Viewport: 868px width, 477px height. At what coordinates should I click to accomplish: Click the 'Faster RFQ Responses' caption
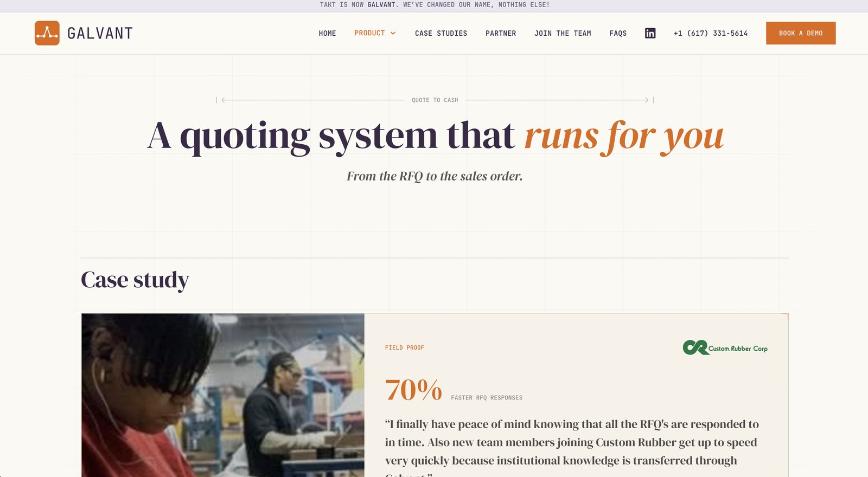(x=487, y=398)
